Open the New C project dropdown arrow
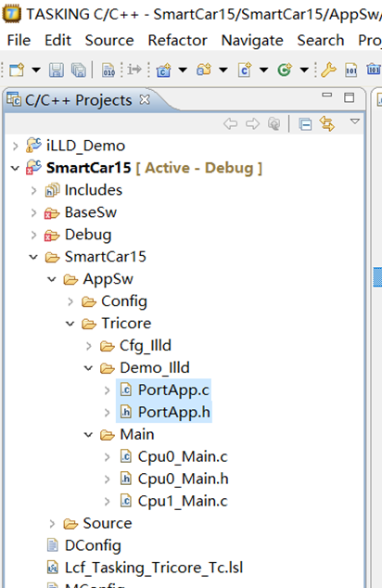382x588 pixels. pyautogui.click(x=183, y=70)
